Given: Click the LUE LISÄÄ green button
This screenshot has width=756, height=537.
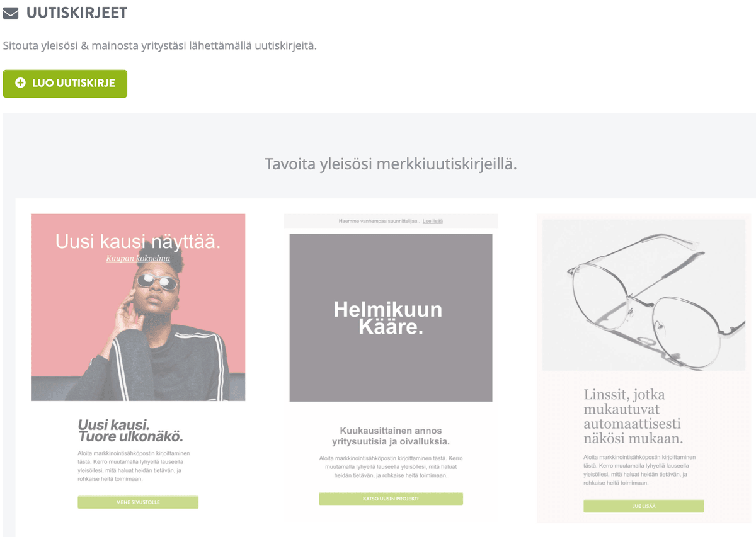Looking at the screenshot, I should pos(643,506).
